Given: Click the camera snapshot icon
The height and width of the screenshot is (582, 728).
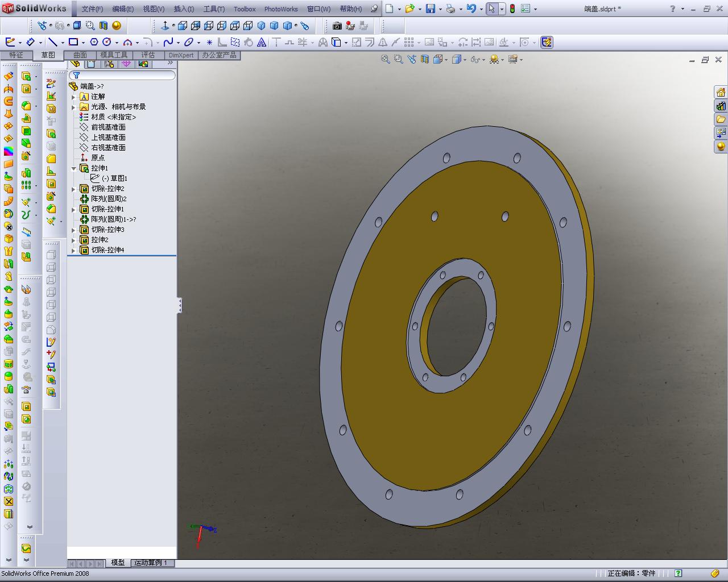Looking at the screenshot, I should pyautogui.click(x=337, y=26).
